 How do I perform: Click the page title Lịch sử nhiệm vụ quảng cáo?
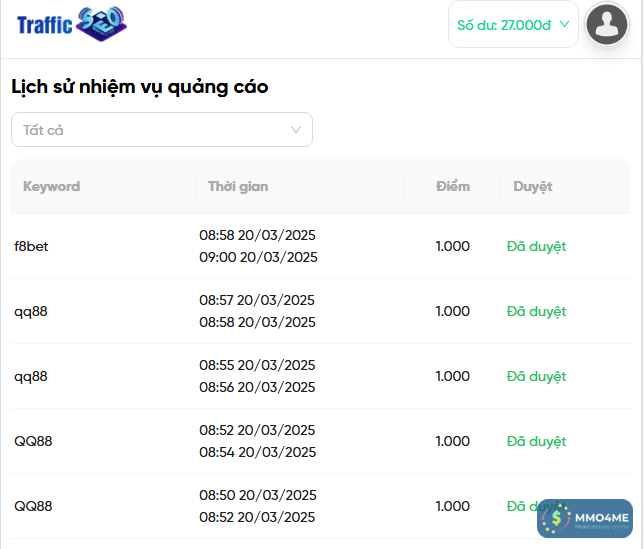click(139, 87)
